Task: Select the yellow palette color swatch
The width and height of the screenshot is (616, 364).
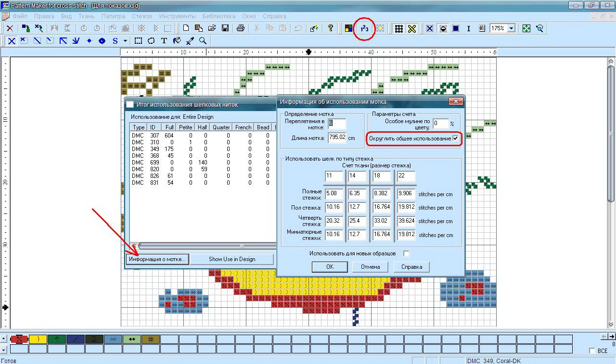Action: [38, 339]
